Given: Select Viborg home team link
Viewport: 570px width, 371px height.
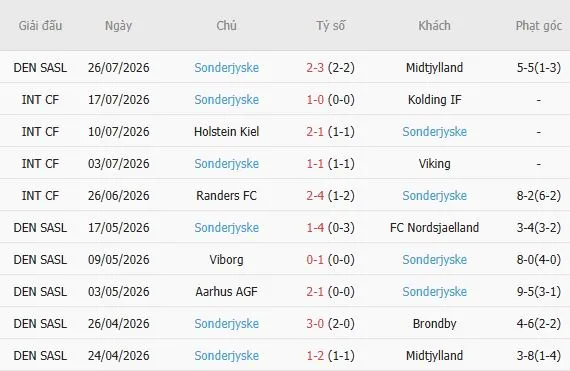Looking at the screenshot, I should tap(226, 259).
